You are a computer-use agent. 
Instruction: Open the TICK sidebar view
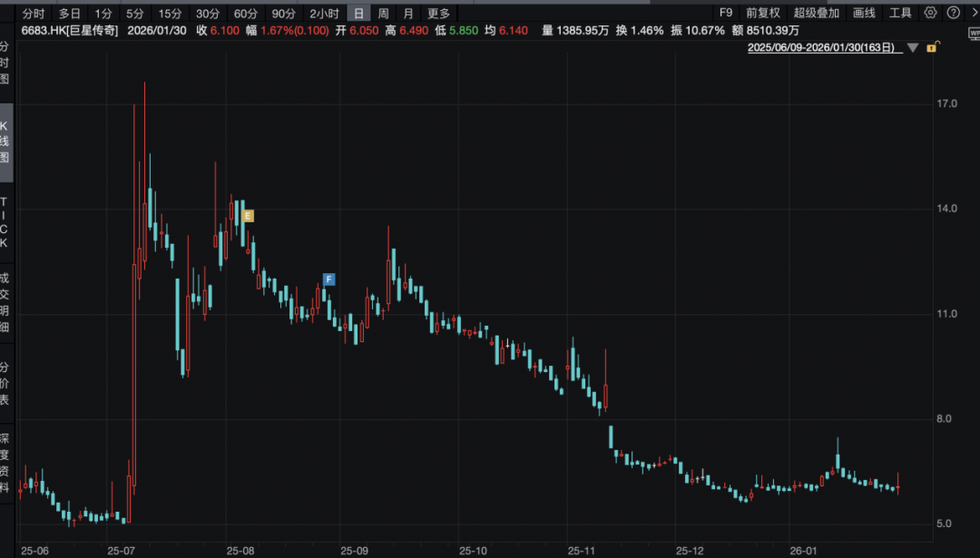point(5,222)
